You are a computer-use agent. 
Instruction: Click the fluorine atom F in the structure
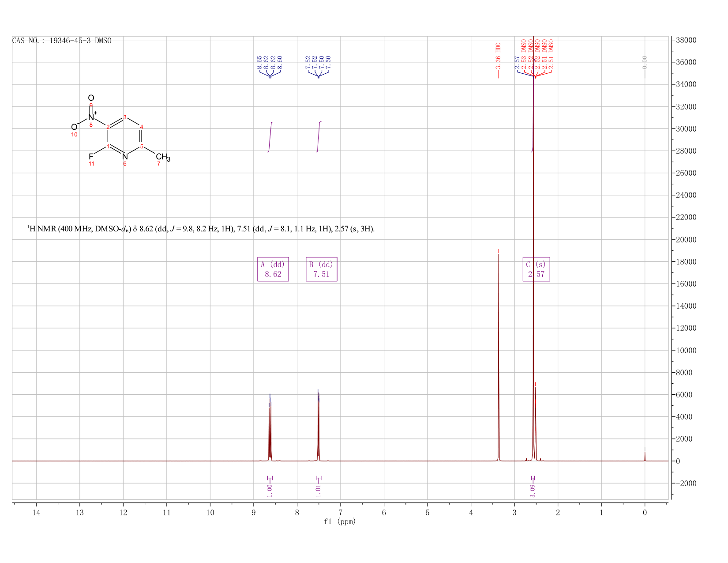(x=91, y=156)
